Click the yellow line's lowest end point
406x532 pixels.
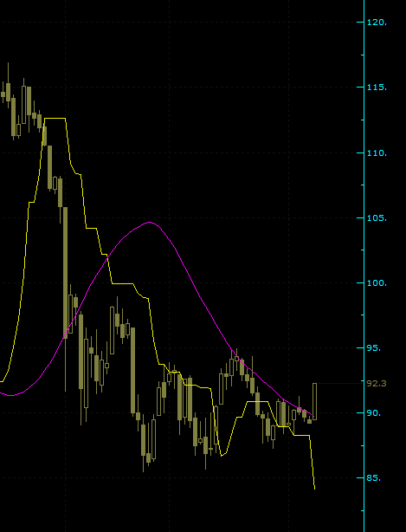315,489
